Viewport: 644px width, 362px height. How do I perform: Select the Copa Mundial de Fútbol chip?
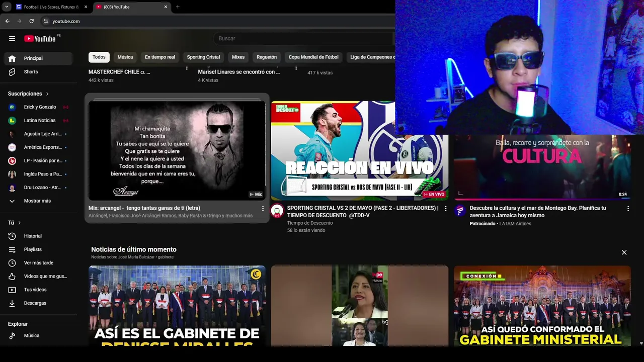(x=313, y=57)
